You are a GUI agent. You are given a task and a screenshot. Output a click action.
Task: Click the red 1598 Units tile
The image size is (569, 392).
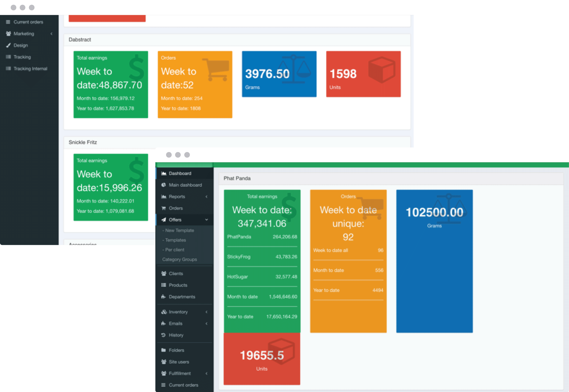click(363, 74)
